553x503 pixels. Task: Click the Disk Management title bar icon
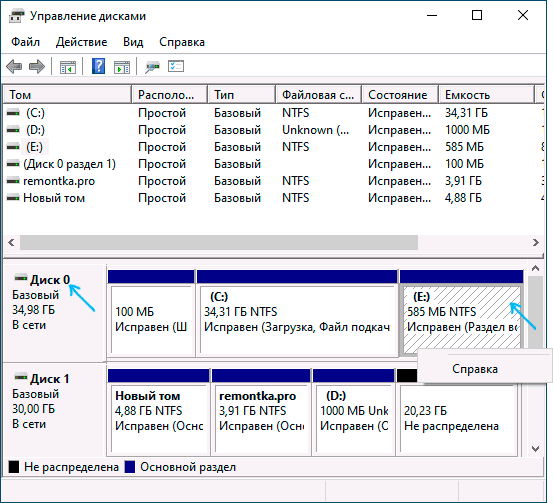[16, 16]
